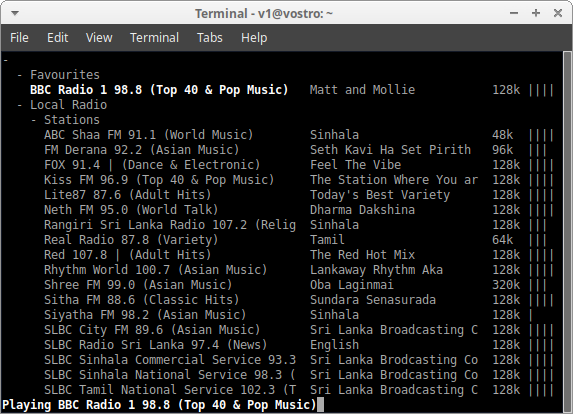Click the 'Matt and Mollie' show text
The height and width of the screenshot is (414, 573).
363,90
